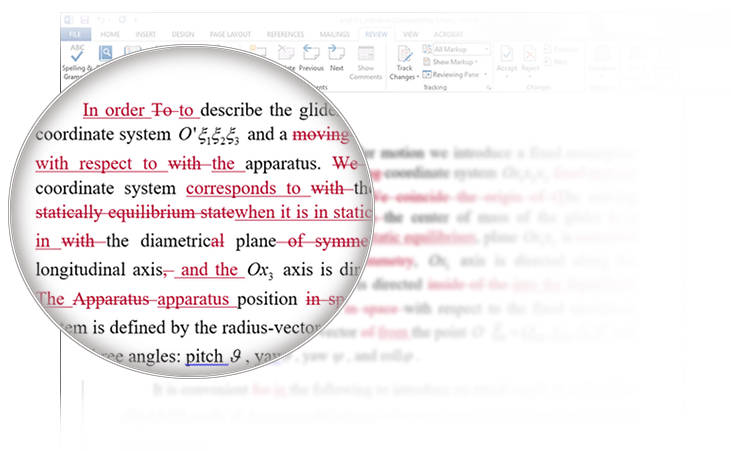This screenshot has width=731, height=451.
Task: Switch to the PAGE LAYOUT tab
Action: 230,35
